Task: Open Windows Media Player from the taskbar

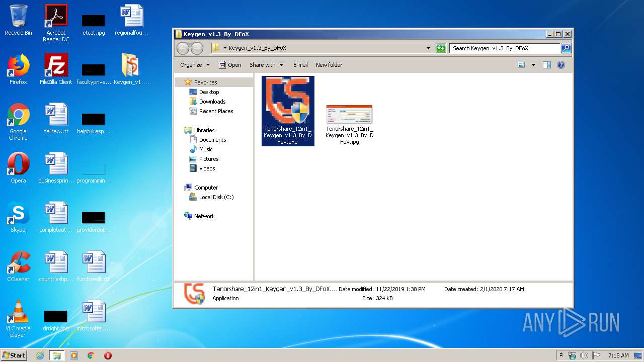Action: click(x=74, y=355)
